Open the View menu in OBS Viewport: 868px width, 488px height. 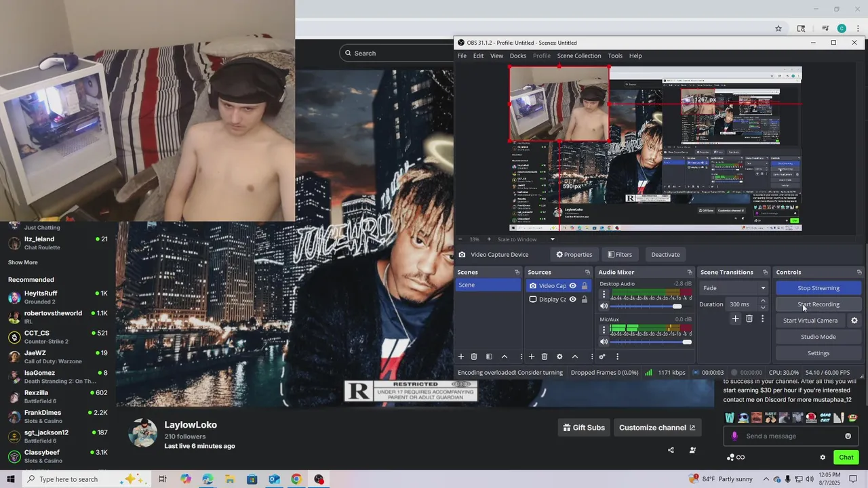(497, 56)
